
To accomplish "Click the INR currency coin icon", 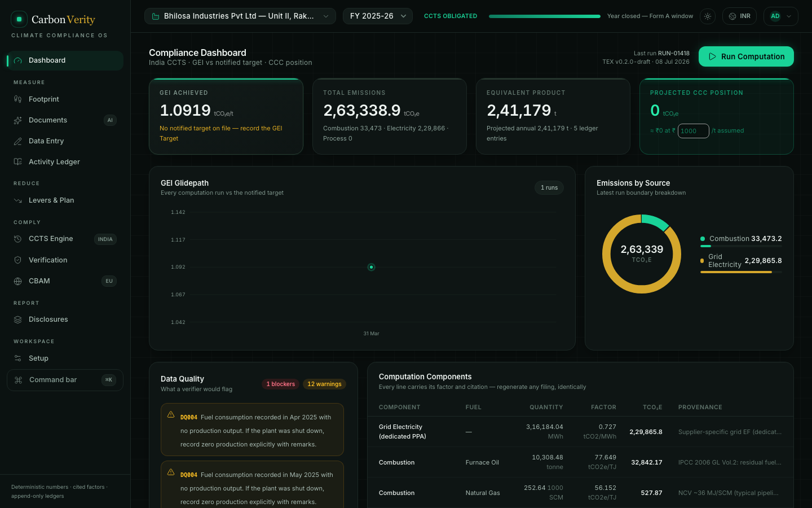I will (732, 16).
